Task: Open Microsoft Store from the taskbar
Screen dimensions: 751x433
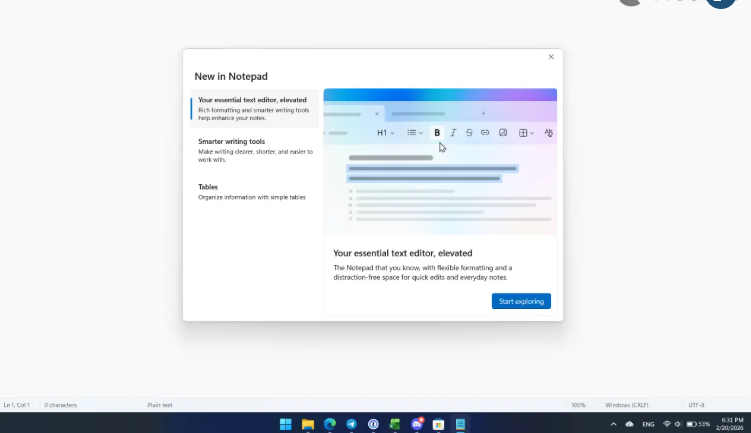Action: coord(438,424)
